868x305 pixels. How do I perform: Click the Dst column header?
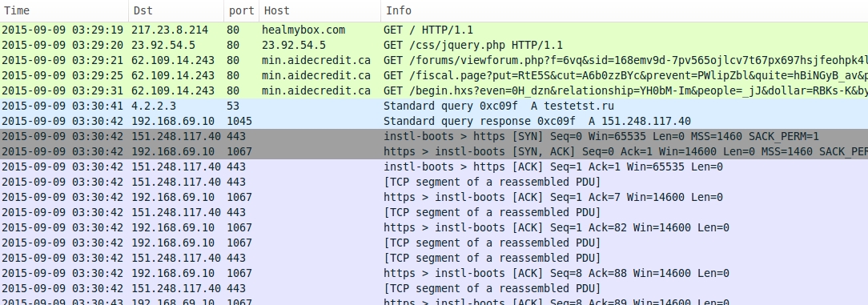coord(177,10)
